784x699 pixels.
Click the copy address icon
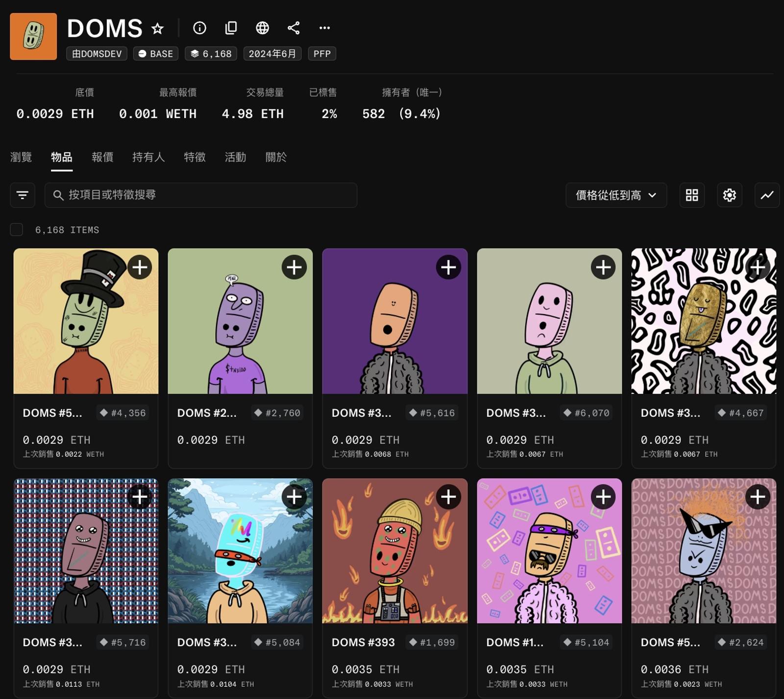click(x=231, y=28)
